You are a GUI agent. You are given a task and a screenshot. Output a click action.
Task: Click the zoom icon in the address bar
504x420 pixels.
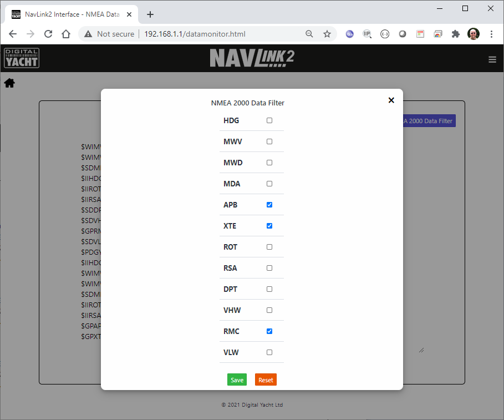[x=309, y=34]
